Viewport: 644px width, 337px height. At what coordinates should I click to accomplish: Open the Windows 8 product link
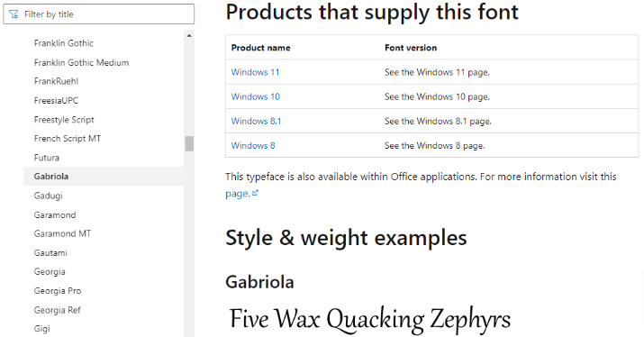pyautogui.click(x=253, y=145)
